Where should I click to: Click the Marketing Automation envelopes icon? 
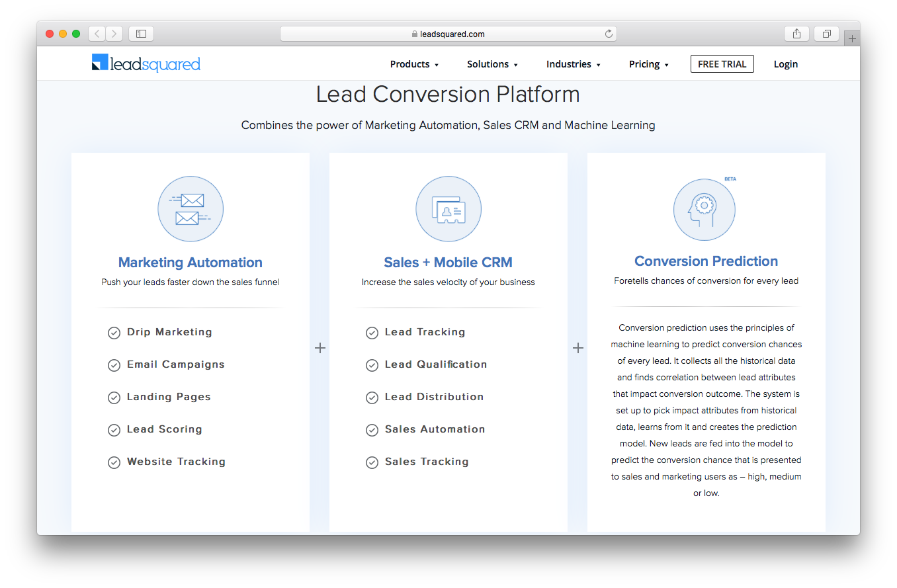click(191, 209)
